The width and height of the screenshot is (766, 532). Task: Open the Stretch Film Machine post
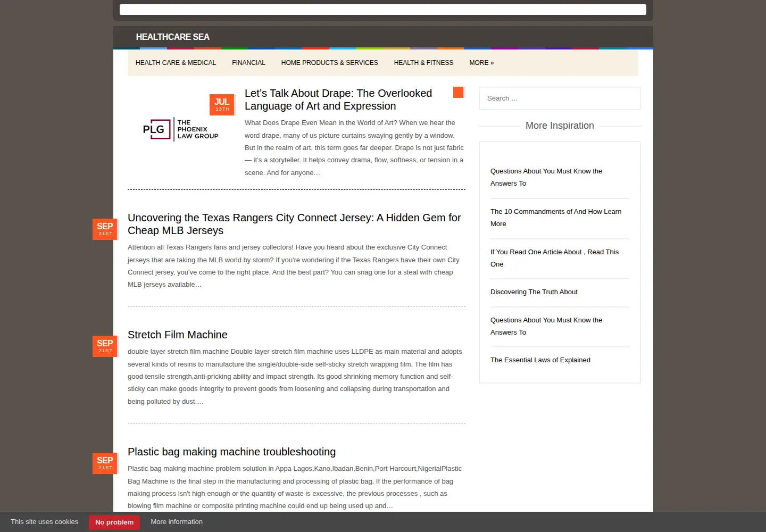[x=178, y=335]
